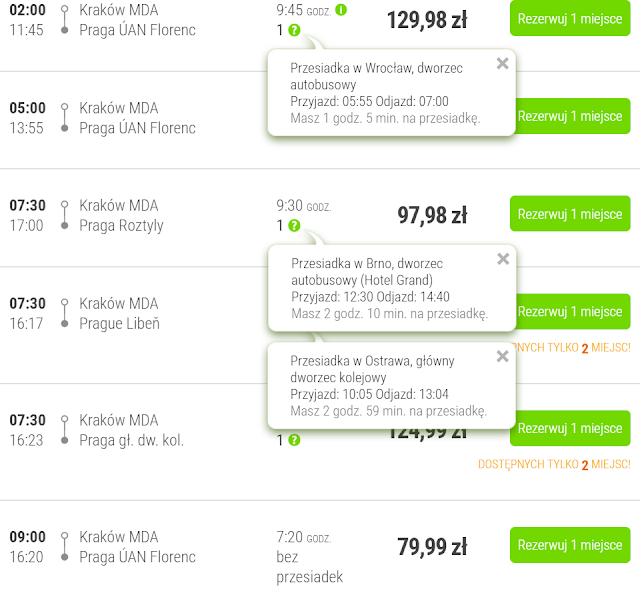
Task: Reserve a seat on the 02:00 departure
Action: [570, 18]
